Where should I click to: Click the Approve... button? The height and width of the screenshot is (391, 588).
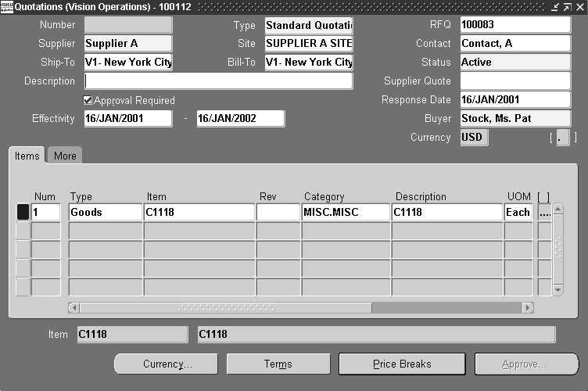526,364
